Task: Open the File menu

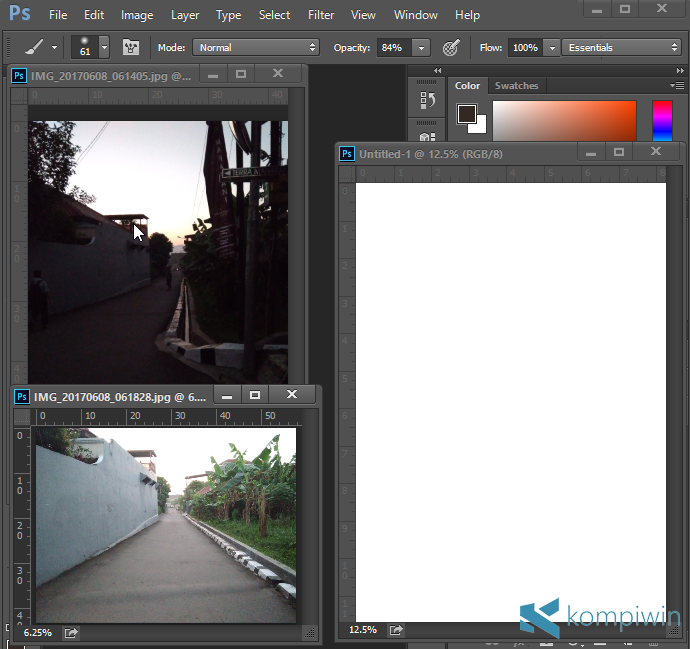Action: pyautogui.click(x=58, y=15)
